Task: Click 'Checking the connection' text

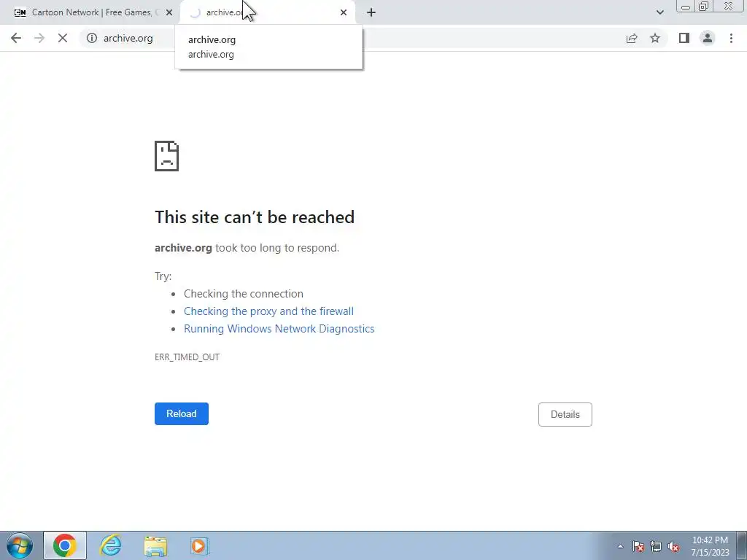Action: tap(244, 294)
